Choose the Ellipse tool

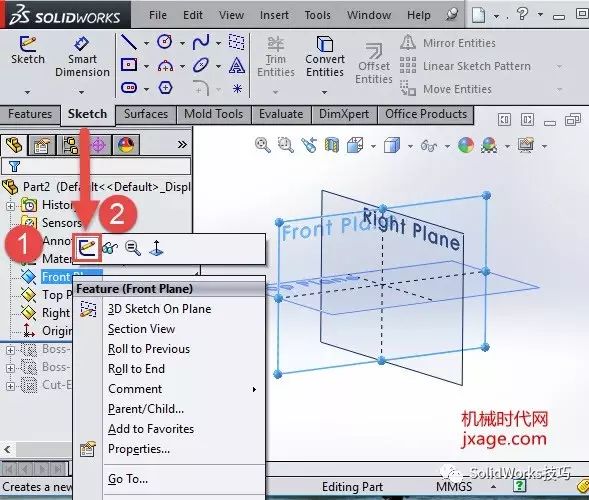[x=201, y=65]
